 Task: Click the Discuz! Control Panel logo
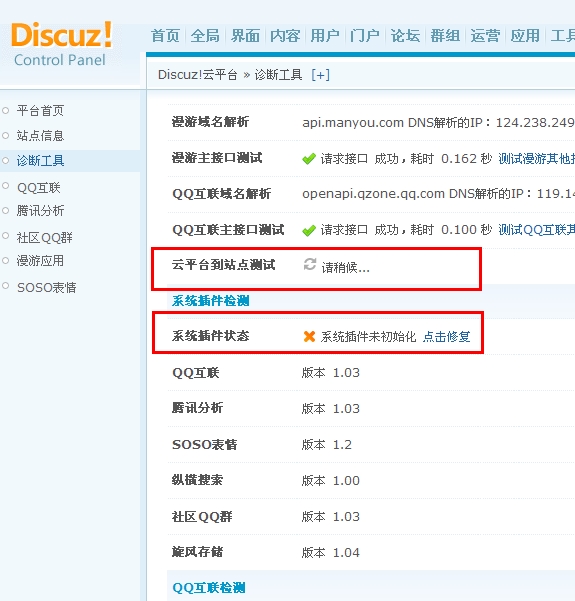point(61,44)
